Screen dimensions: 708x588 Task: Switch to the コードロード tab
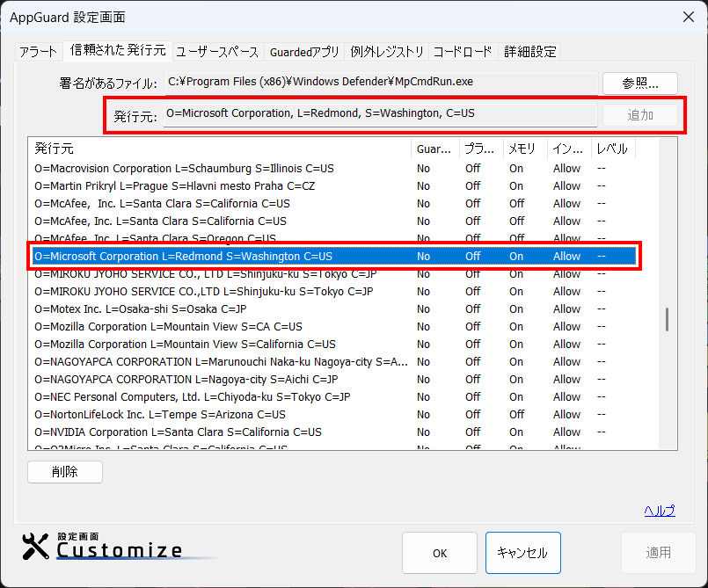[463, 52]
